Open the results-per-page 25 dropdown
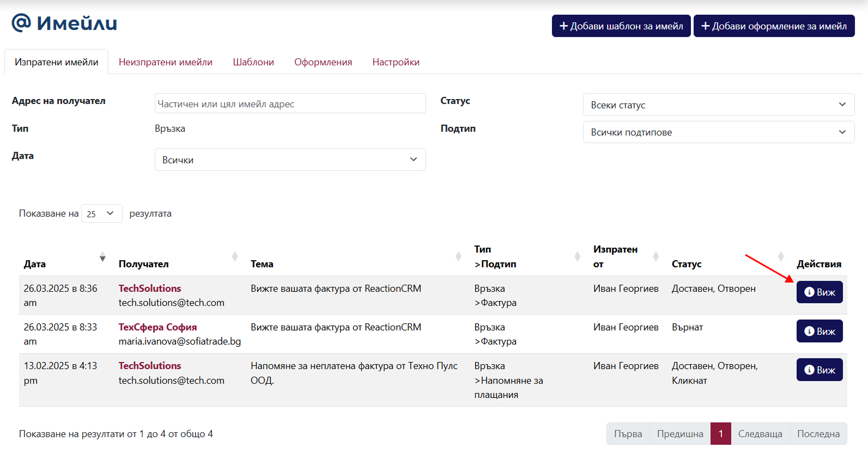Screen dimensions: 868x454 tap(102, 213)
